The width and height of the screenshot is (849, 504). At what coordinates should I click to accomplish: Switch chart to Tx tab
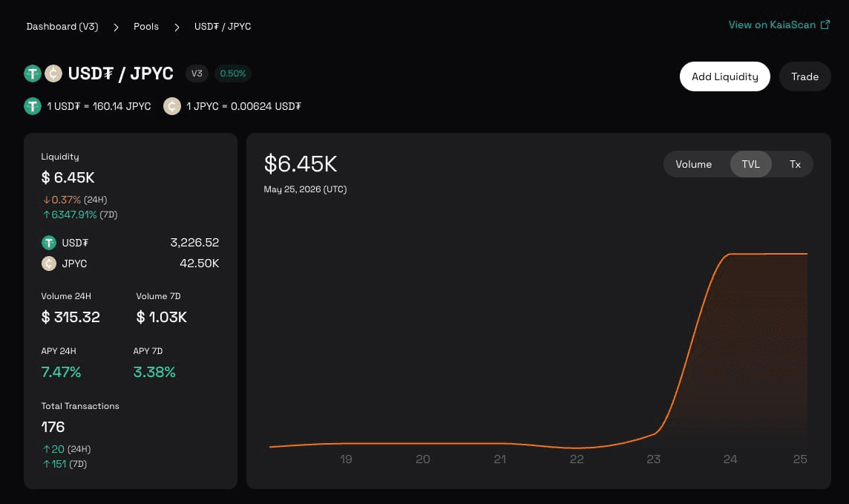795,164
